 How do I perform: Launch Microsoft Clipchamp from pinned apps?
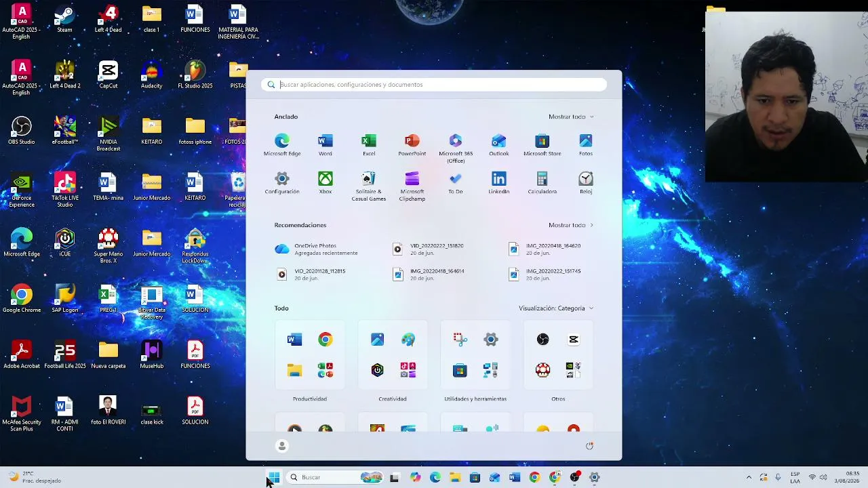coord(412,186)
